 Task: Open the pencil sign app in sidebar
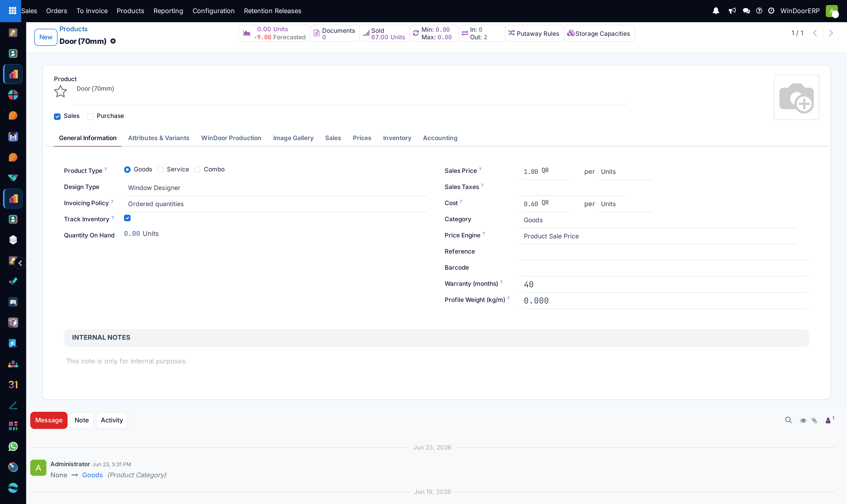(x=13, y=405)
